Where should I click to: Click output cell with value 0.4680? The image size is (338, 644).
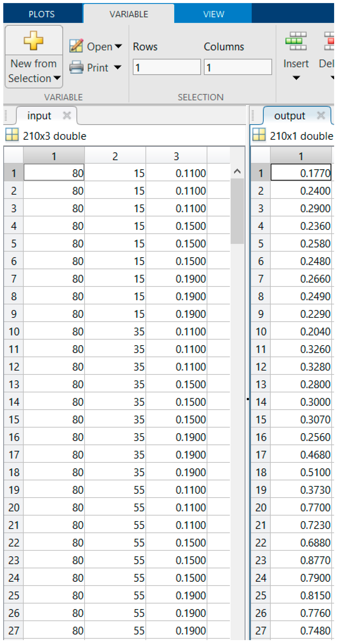[301, 454]
